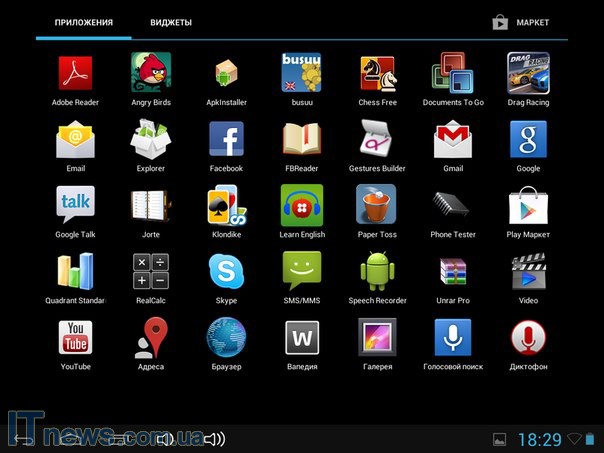Image resolution: width=604 pixels, height=453 pixels.
Task: Switch to the Виджеты tab
Action: pos(171,22)
